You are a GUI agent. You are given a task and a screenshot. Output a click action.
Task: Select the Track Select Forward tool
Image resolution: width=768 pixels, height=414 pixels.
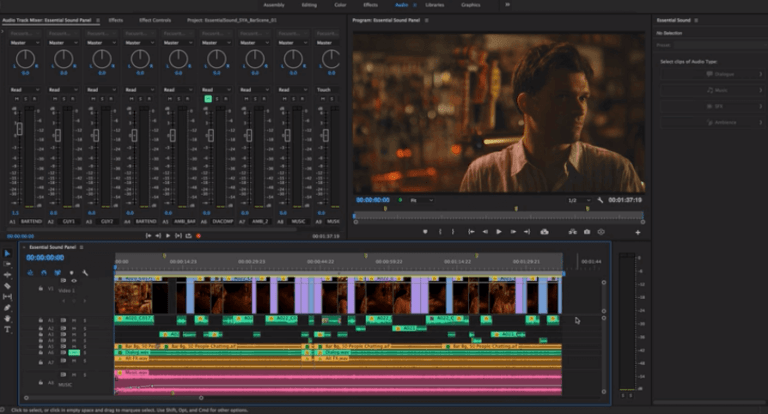(x=7, y=264)
